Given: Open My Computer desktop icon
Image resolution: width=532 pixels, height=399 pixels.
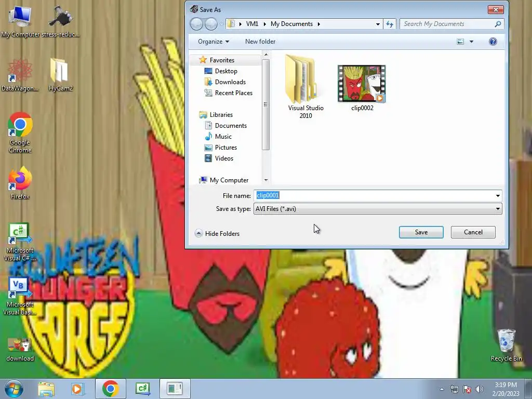Looking at the screenshot, I should click(x=20, y=21).
